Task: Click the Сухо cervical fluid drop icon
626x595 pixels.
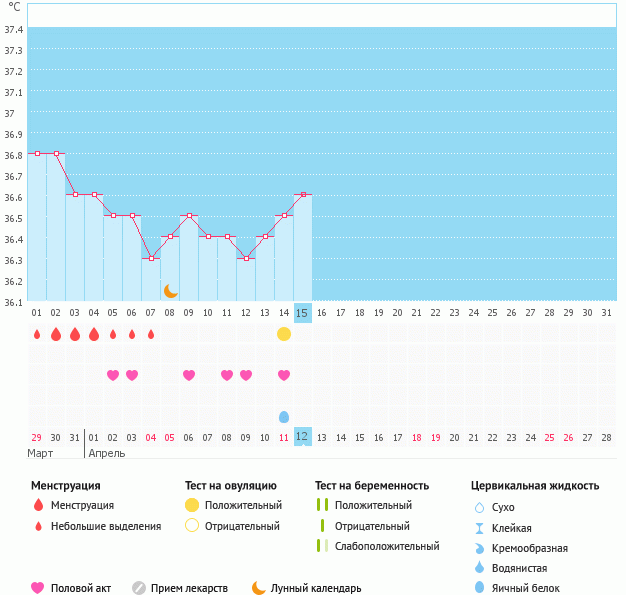Action: tap(479, 507)
